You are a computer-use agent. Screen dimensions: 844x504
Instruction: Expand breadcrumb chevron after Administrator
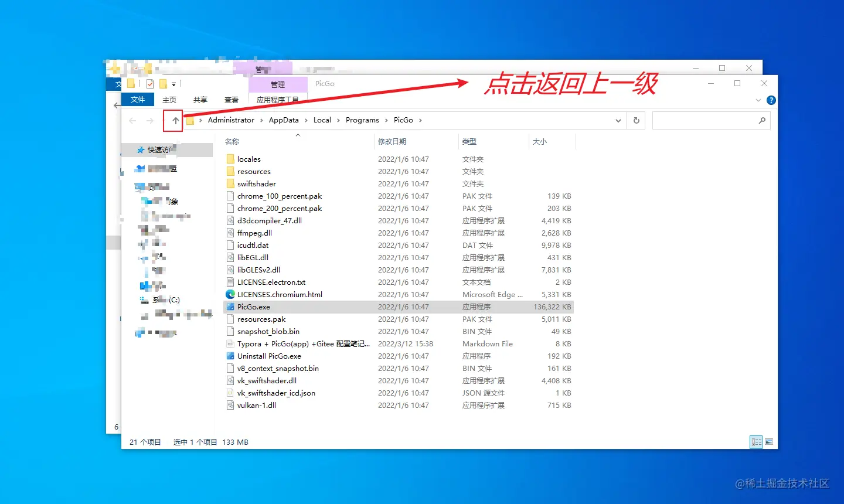(261, 121)
